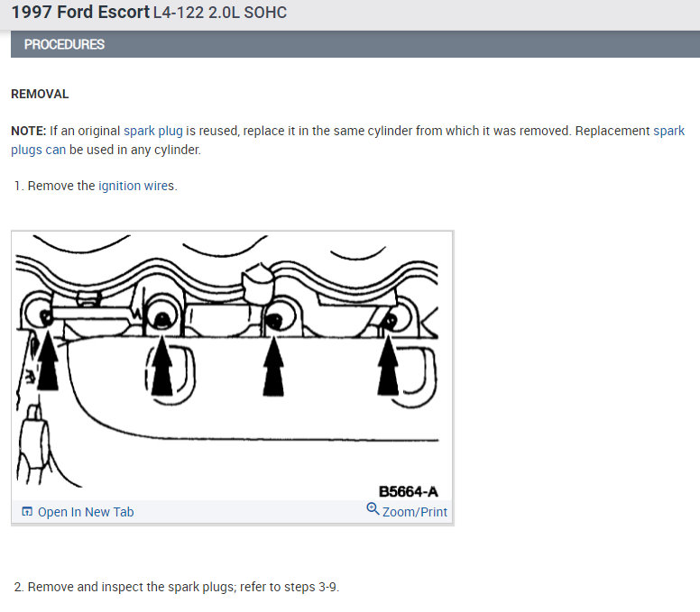This screenshot has width=700, height=612.
Task: Follow the 'spark plugs can' link at the end of the note
Action: point(39,150)
